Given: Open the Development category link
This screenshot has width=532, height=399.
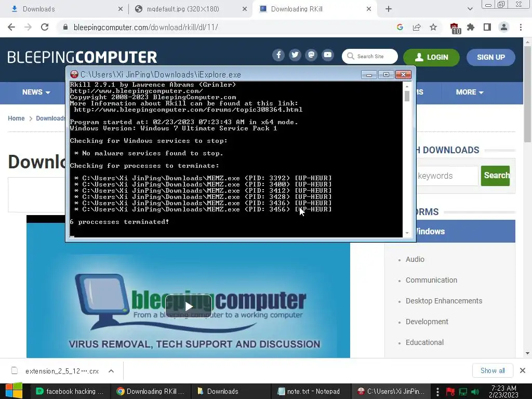Looking at the screenshot, I should pos(427,322).
